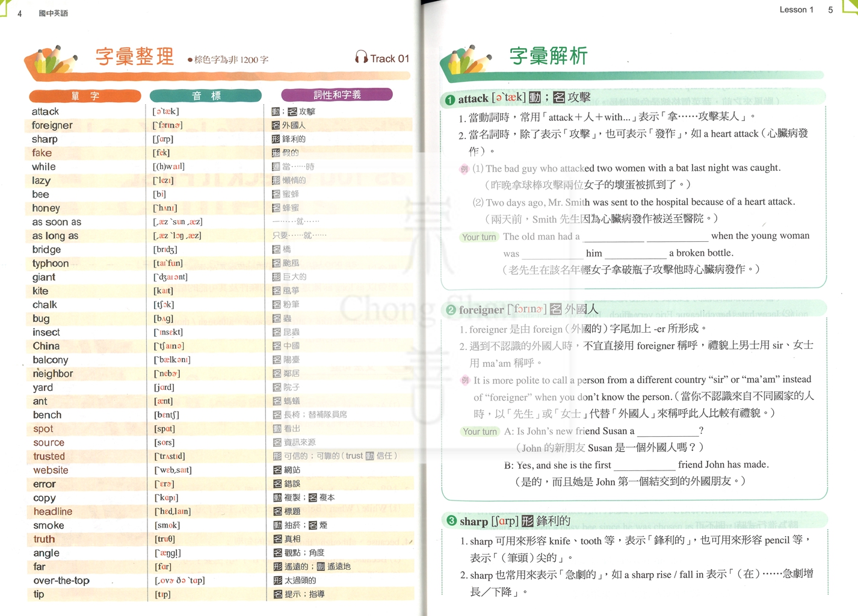Click the word "bench" in the list
Image resolution: width=858 pixels, height=616 pixels.
point(48,415)
